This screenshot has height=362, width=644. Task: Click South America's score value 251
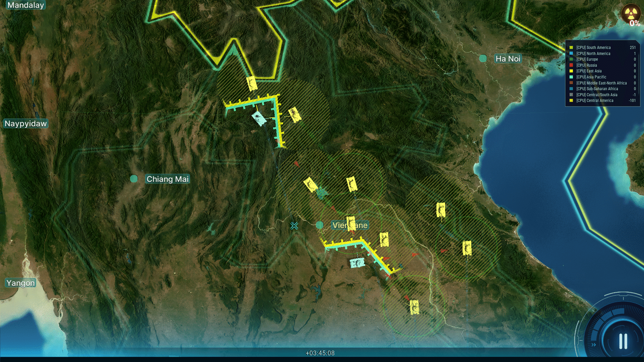[x=633, y=47]
